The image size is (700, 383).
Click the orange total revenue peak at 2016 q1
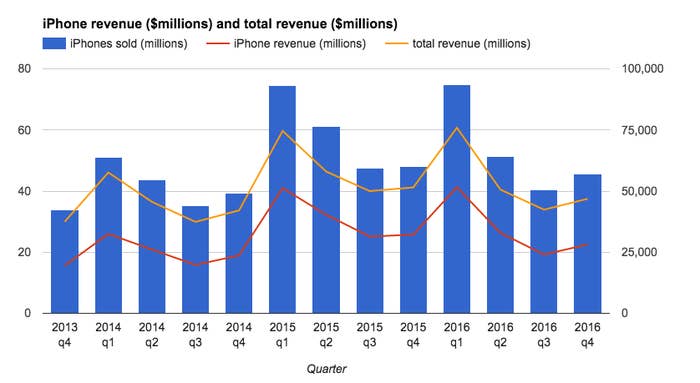[457, 128]
